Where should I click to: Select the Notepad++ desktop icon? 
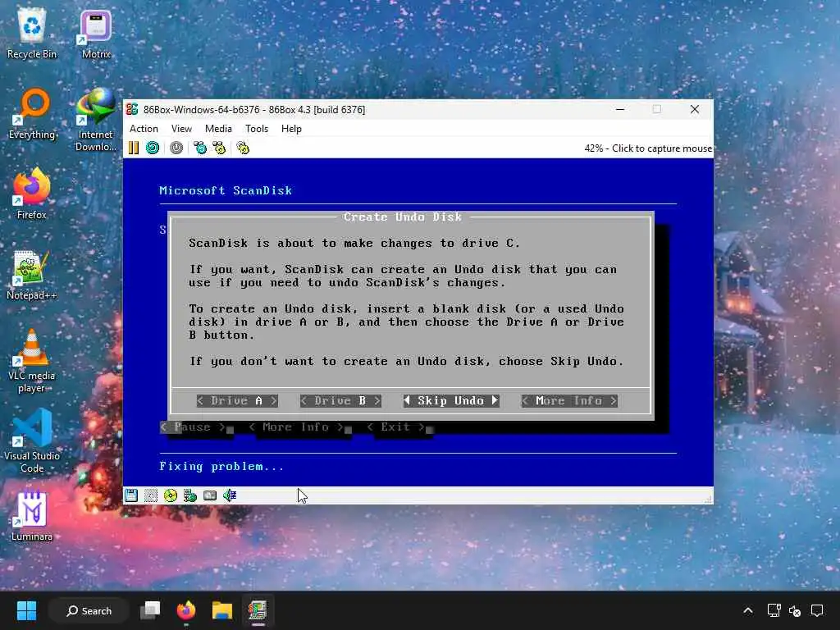[32, 275]
